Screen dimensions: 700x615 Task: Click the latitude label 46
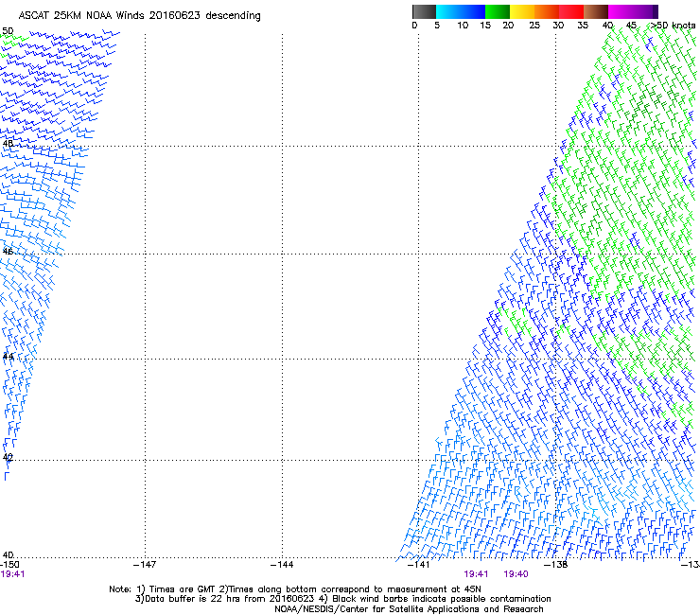pos(8,252)
